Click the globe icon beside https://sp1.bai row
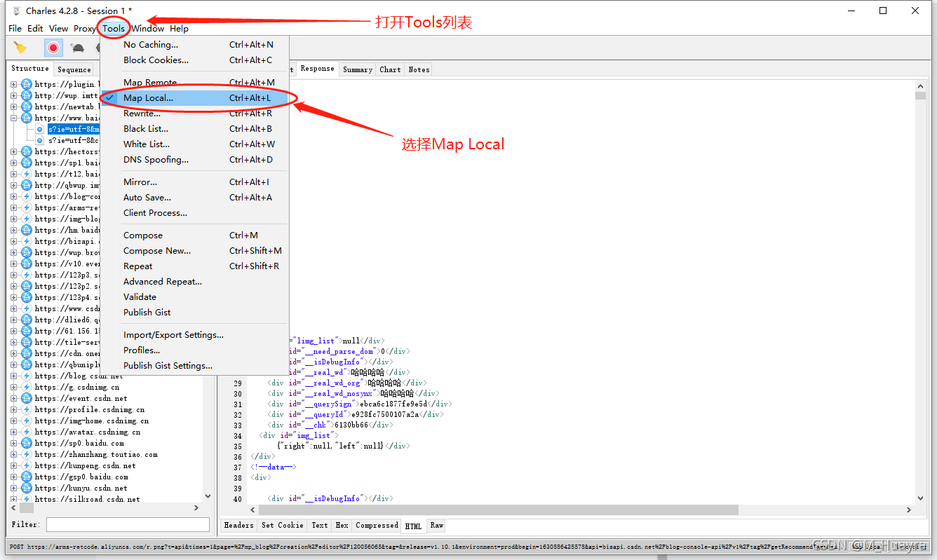 27,163
